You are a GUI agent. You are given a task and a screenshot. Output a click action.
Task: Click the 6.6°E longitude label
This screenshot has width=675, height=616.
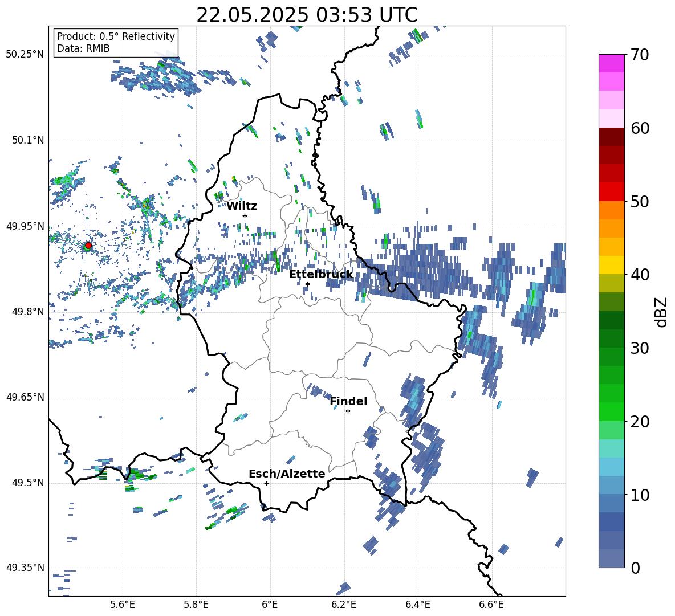coord(491,605)
